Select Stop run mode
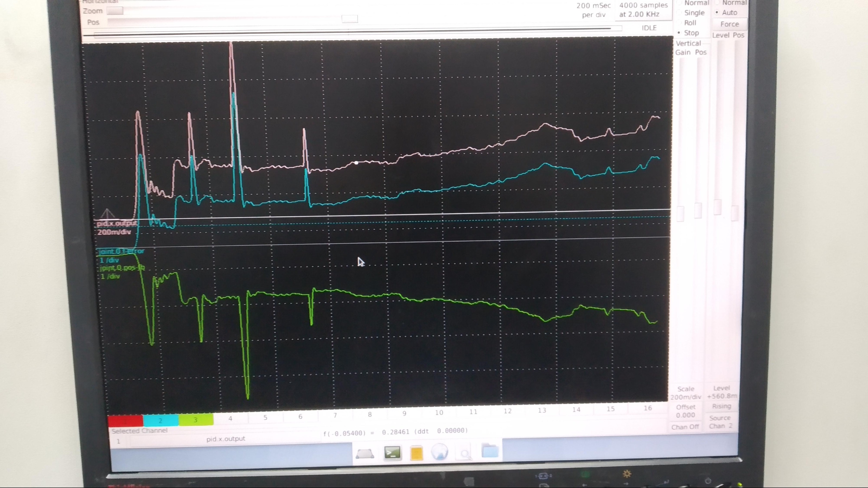 (688, 33)
